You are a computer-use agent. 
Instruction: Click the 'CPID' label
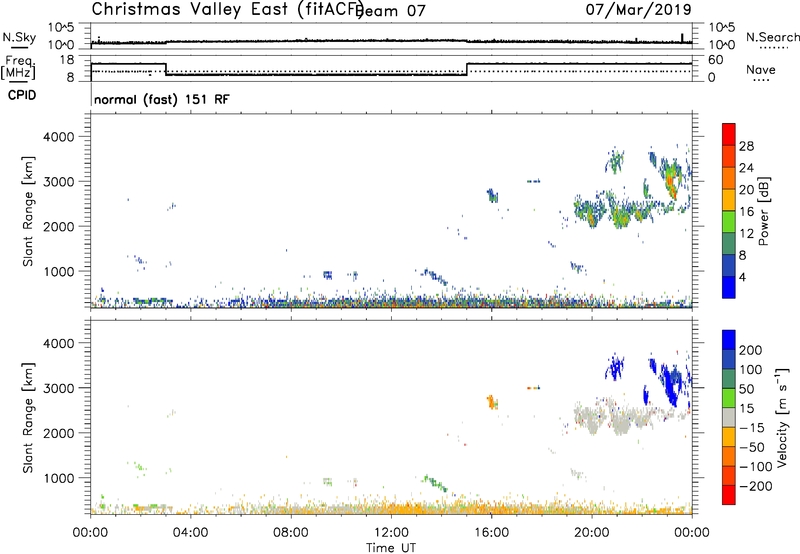22,95
